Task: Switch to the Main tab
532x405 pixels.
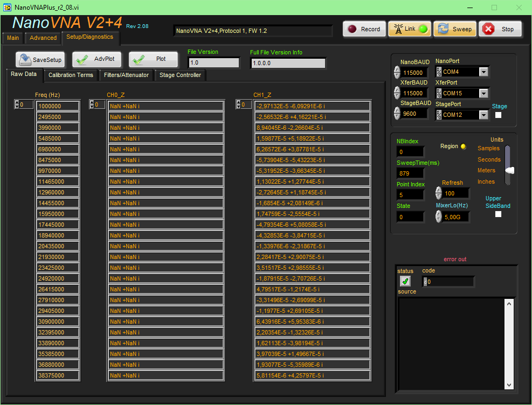Action: 13,38
